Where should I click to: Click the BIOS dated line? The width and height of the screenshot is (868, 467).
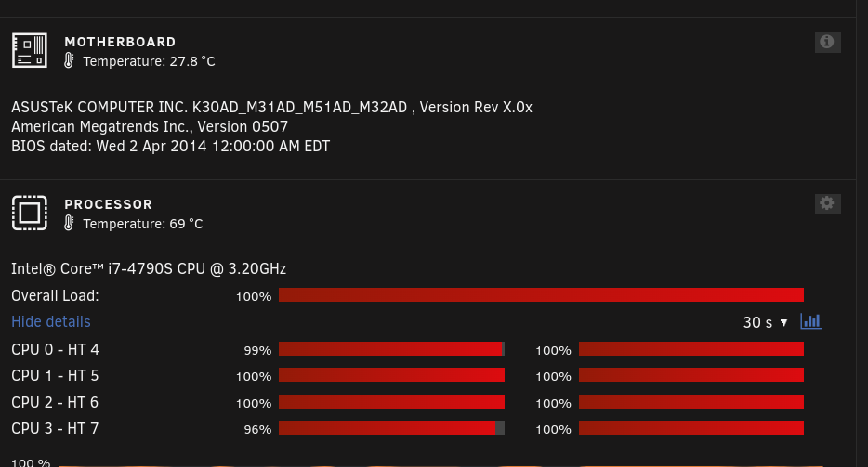pyautogui.click(x=170, y=146)
